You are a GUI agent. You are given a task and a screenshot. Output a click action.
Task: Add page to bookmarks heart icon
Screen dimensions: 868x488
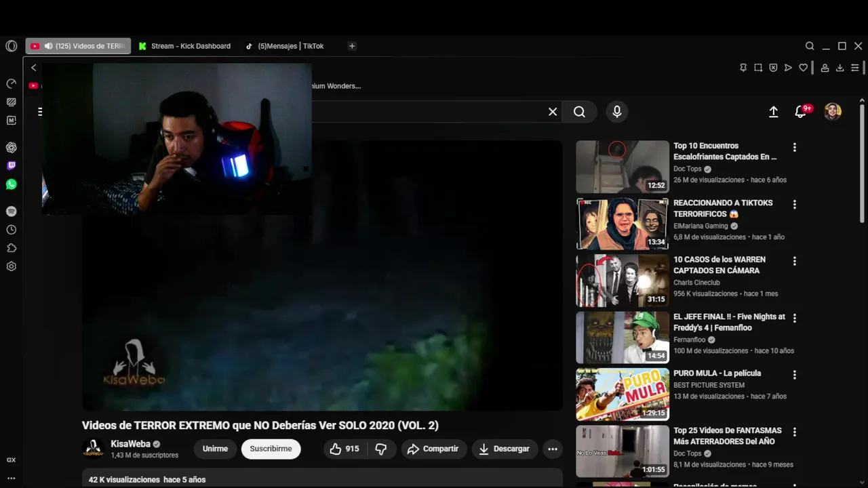click(x=804, y=68)
